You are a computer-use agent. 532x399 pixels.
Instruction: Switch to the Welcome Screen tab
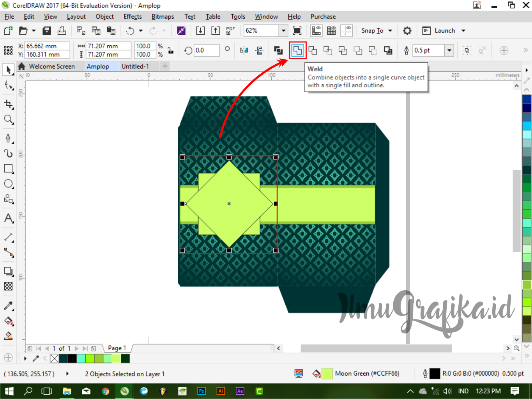[x=51, y=66]
